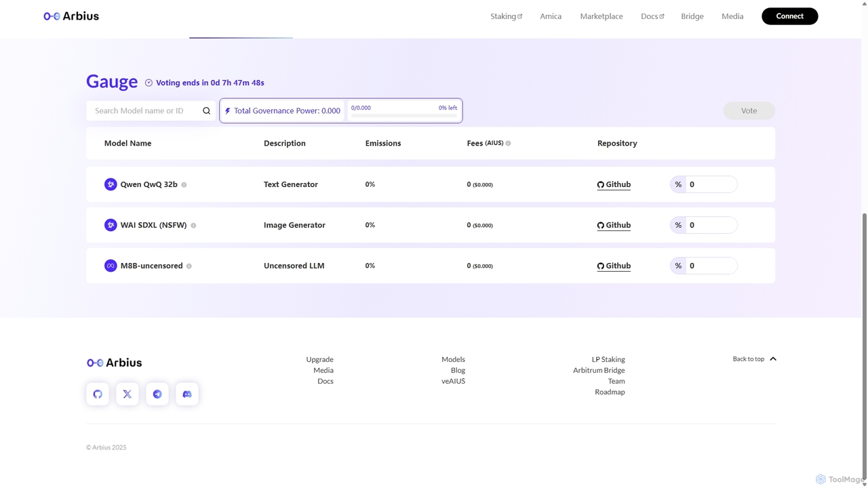The image size is (868, 488).
Task: Open the X (Twitter) footer icon
Action: (127, 394)
